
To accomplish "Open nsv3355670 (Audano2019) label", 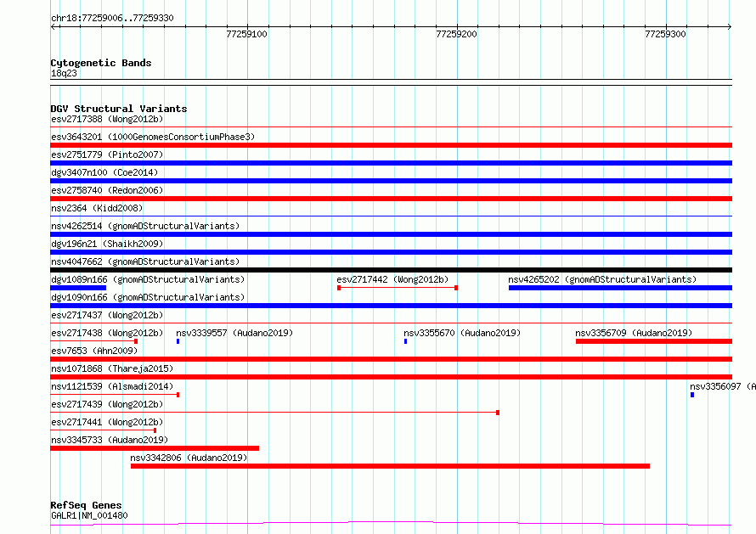I will (462, 333).
